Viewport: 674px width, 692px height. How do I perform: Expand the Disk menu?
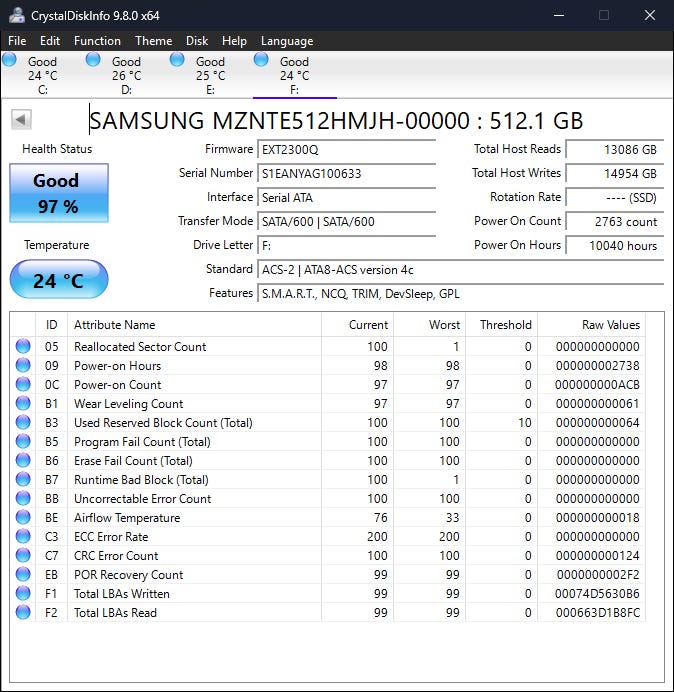197,41
